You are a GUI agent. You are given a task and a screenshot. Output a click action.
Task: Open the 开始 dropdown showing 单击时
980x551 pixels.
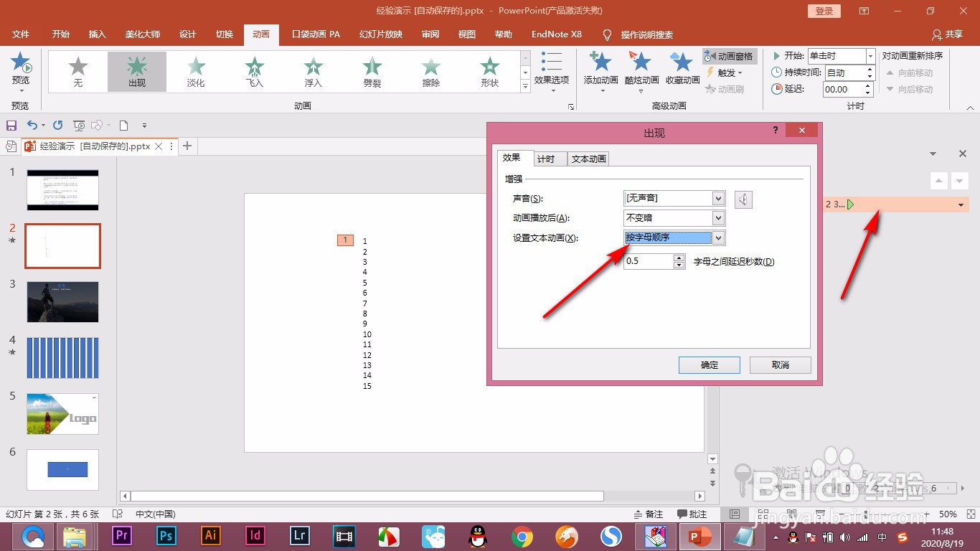pyautogui.click(x=870, y=55)
